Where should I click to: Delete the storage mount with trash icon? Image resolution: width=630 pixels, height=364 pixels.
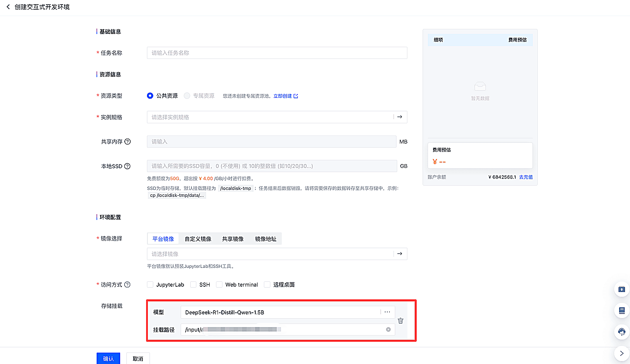coord(401,321)
